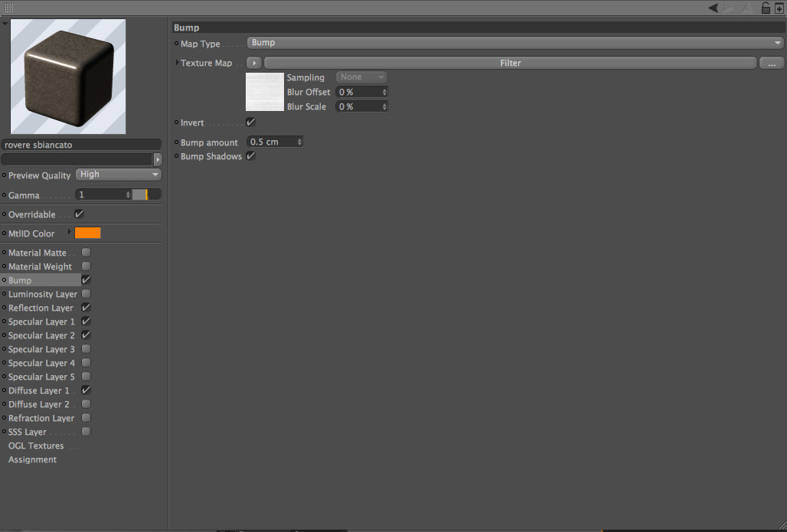787x532 pixels.
Task: Click the Bump Shadows animation dot
Action: (x=176, y=156)
